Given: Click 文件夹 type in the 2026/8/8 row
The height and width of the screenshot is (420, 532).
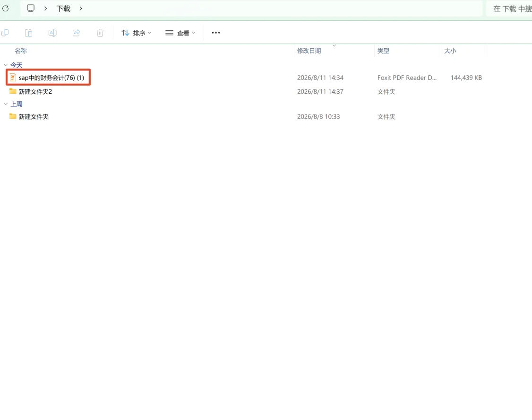Looking at the screenshot, I should [386, 117].
